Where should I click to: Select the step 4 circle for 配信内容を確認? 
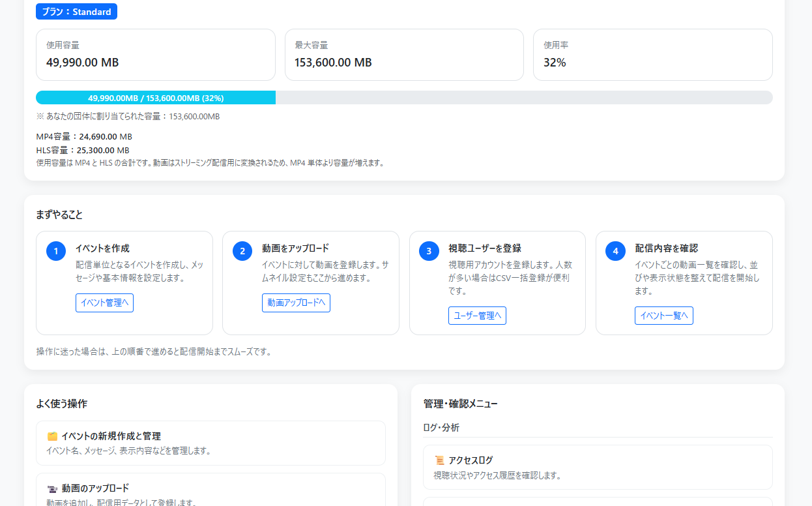(615, 250)
